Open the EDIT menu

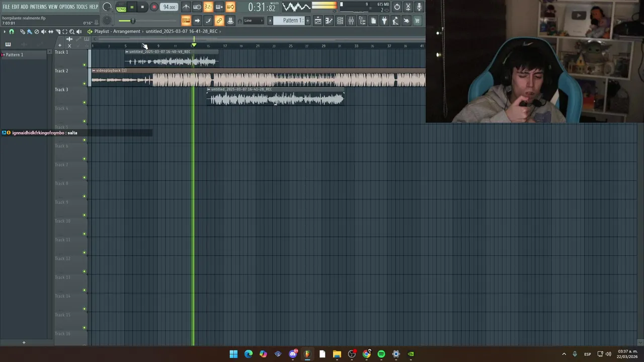point(16,7)
